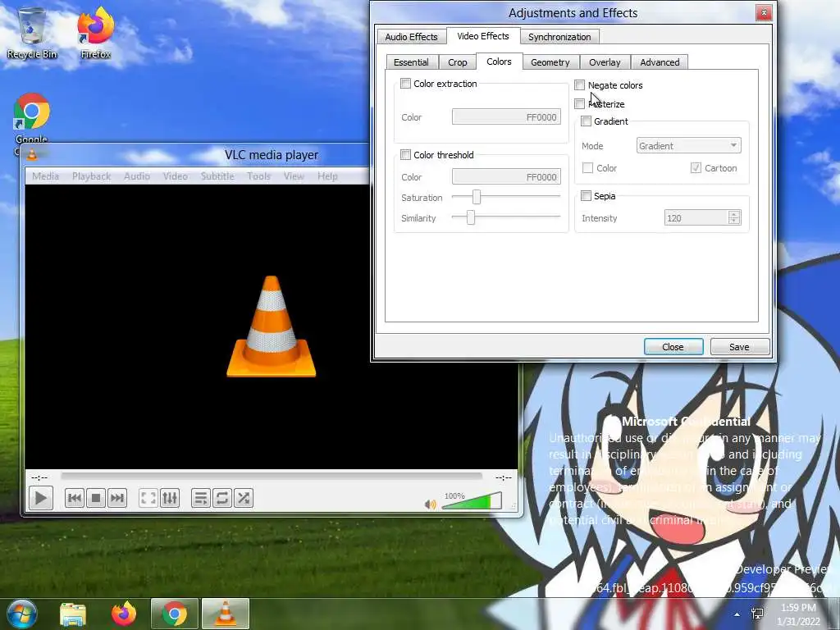This screenshot has height=630, width=840.
Task: Stop playback in VLC player
Action: [x=96, y=498]
